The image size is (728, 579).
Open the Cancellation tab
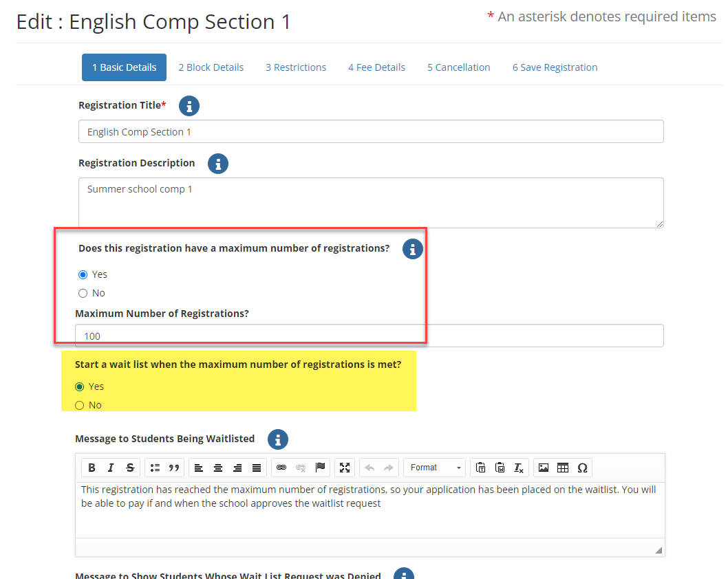(458, 67)
